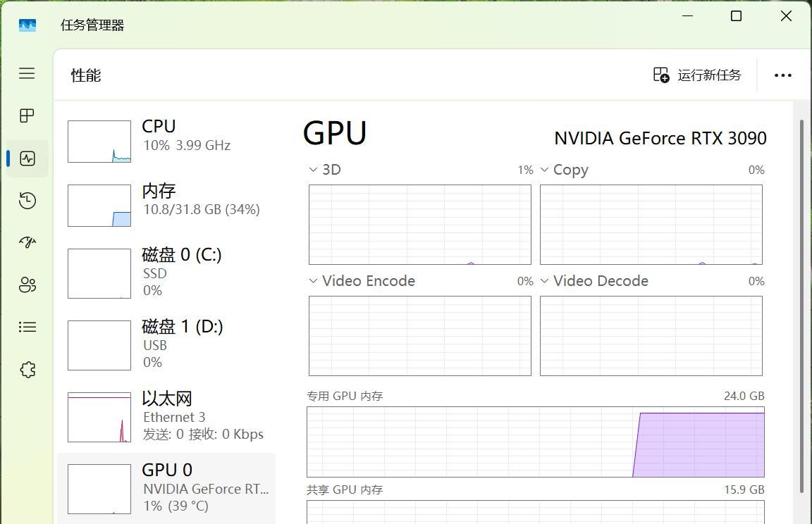812x524 pixels.
Task: Open the Users page icon
Action: (27, 285)
